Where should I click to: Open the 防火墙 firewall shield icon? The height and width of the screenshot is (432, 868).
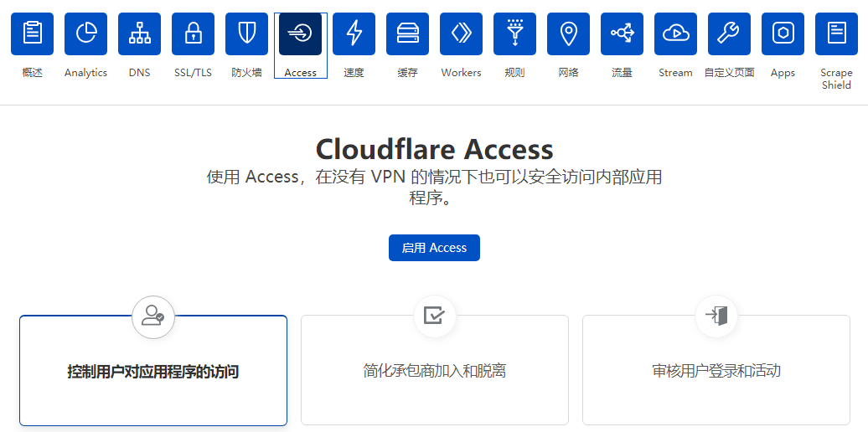(246, 33)
